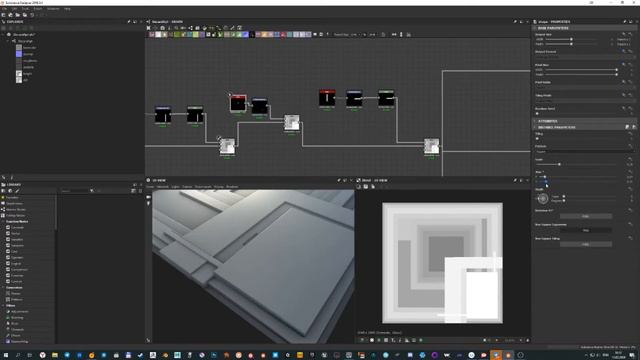This screenshot has width=640, height=360.
Task: Collapse the Filters library category
Action: 3,306
